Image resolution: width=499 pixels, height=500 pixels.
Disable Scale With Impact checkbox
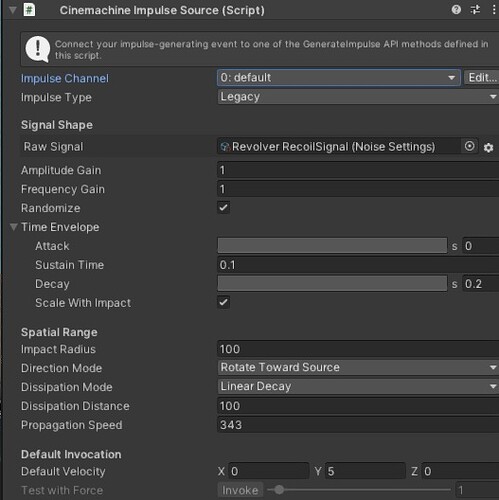tap(223, 302)
